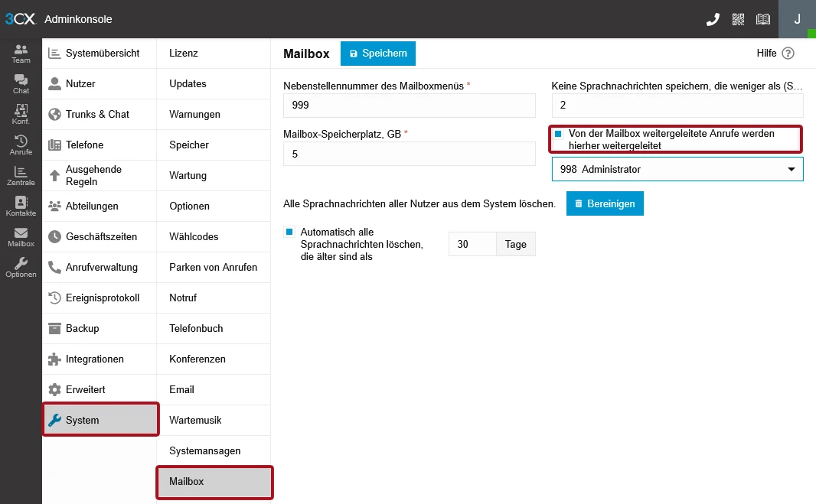The image size is (816, 504).
Task: Open the book documentation icon in header
Action: coord(763,19)
